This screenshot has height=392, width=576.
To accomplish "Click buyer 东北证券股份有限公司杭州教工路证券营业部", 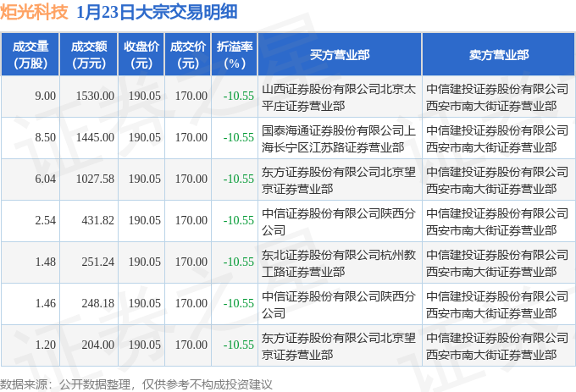I will (339, 263).
